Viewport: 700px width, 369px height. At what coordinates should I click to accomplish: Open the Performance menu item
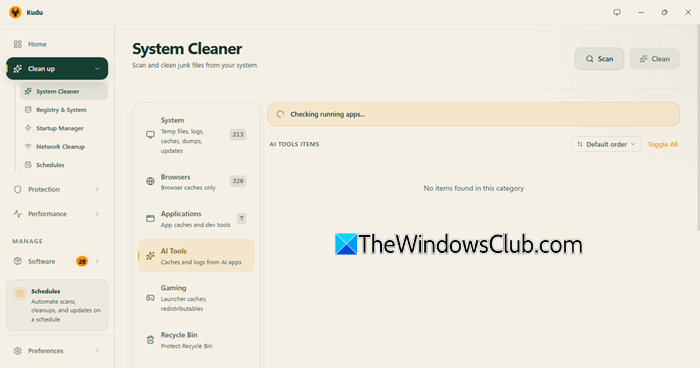pos(57,214)
